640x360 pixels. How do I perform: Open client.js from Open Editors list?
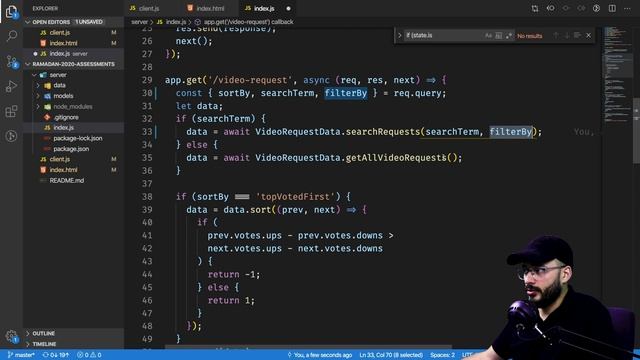coord(60,33)
